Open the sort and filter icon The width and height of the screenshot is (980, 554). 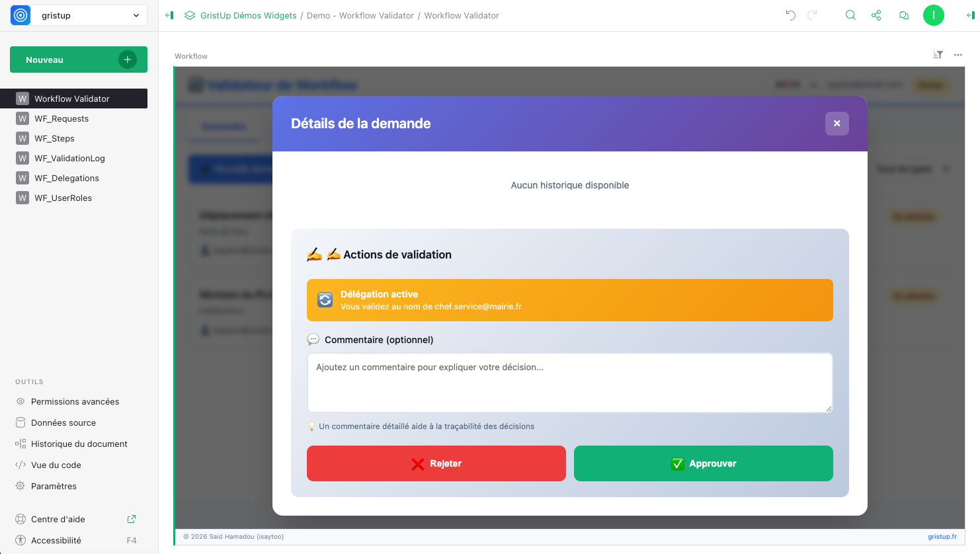pos(938,55)
